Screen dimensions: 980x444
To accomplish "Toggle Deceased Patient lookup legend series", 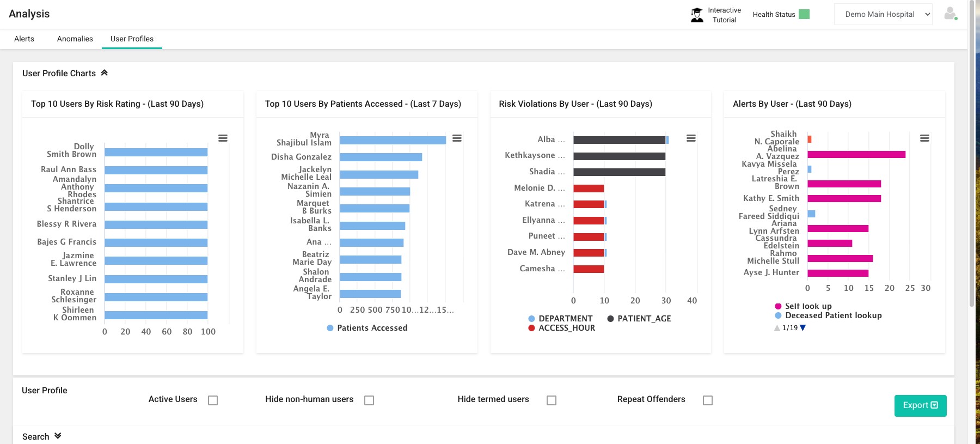I will [828, 315].
